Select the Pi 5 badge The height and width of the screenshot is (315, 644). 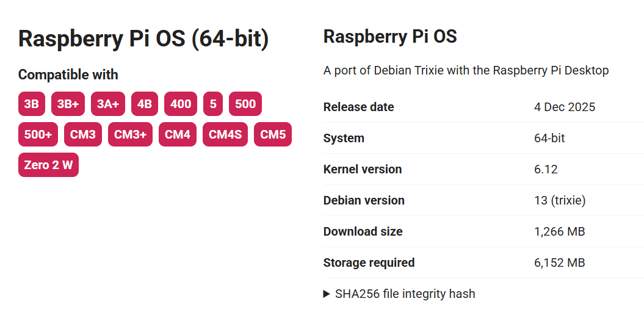tap(213, 104)
